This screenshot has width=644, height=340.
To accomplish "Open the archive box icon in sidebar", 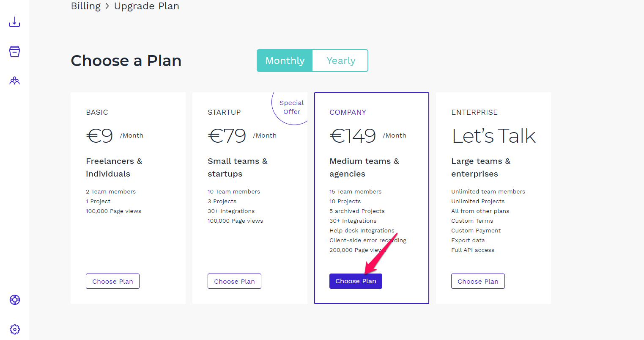I will (15, 51).
